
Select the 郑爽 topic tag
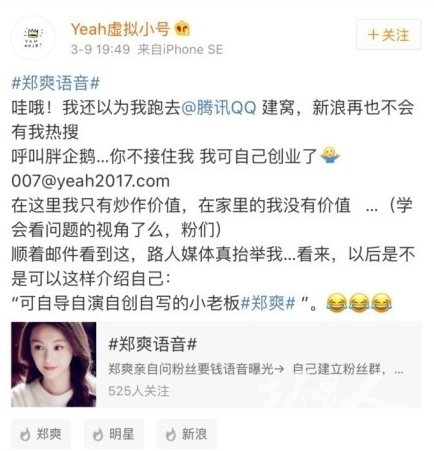point(41,435)
